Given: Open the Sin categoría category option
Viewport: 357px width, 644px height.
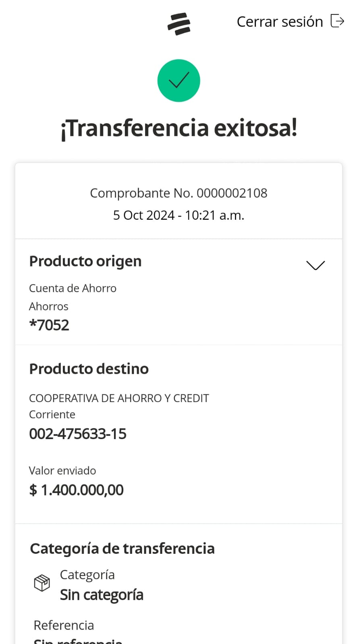Looking at the screenshot, I should tap(102, 595).
